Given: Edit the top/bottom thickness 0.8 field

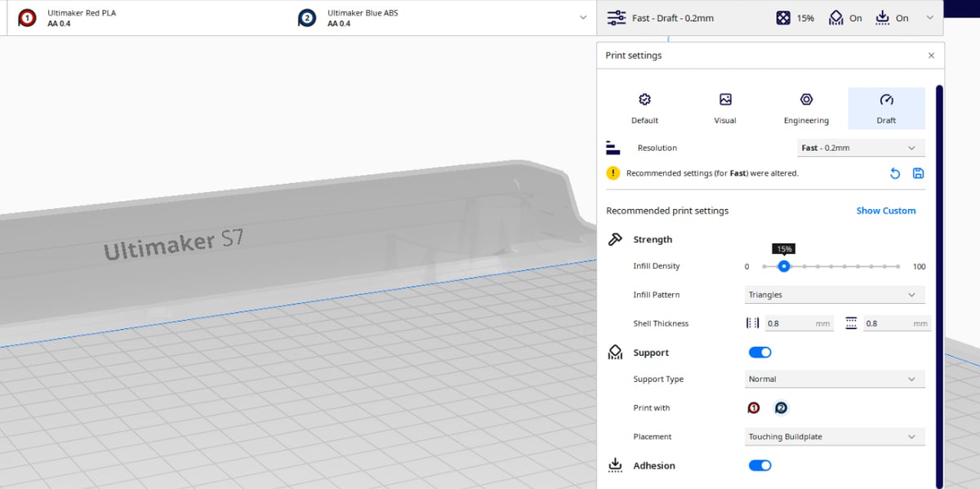Looking at the screenshot, I should point(897,323).
